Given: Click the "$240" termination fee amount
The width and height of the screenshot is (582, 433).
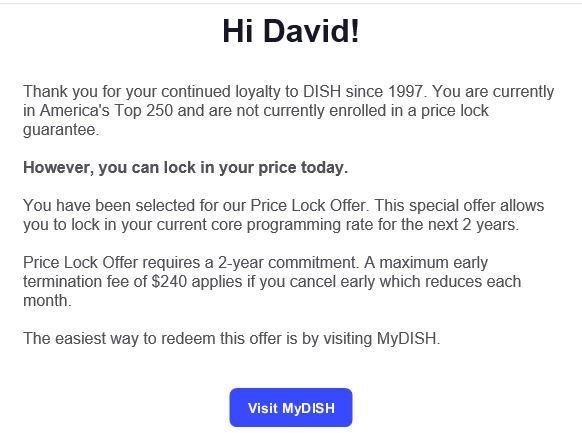Looking at the screenshot, I should coord(169,282).
